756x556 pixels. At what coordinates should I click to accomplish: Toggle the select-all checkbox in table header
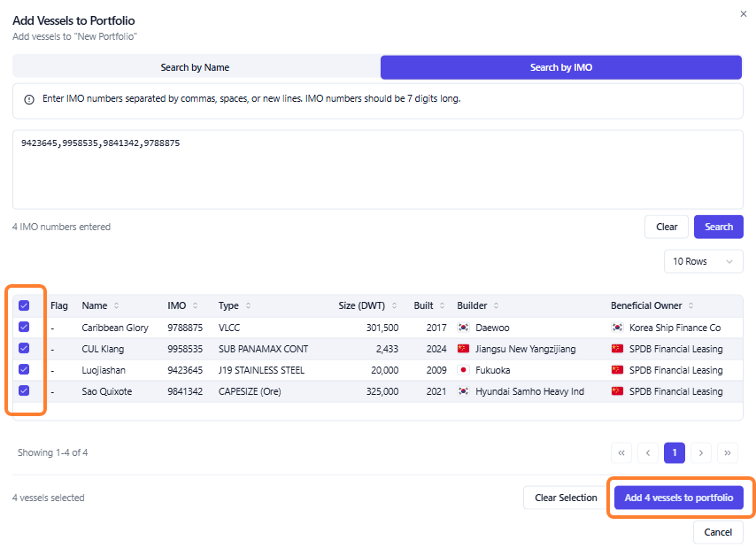point(24,305)
